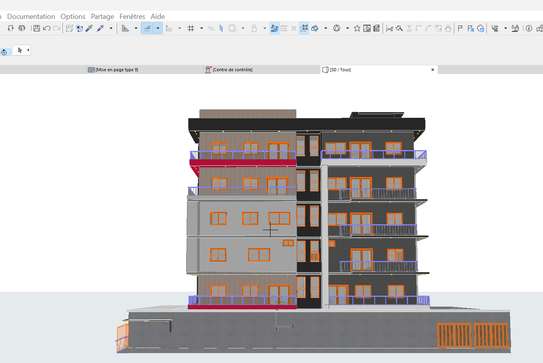Open the Options menu

tap(73, 16)
